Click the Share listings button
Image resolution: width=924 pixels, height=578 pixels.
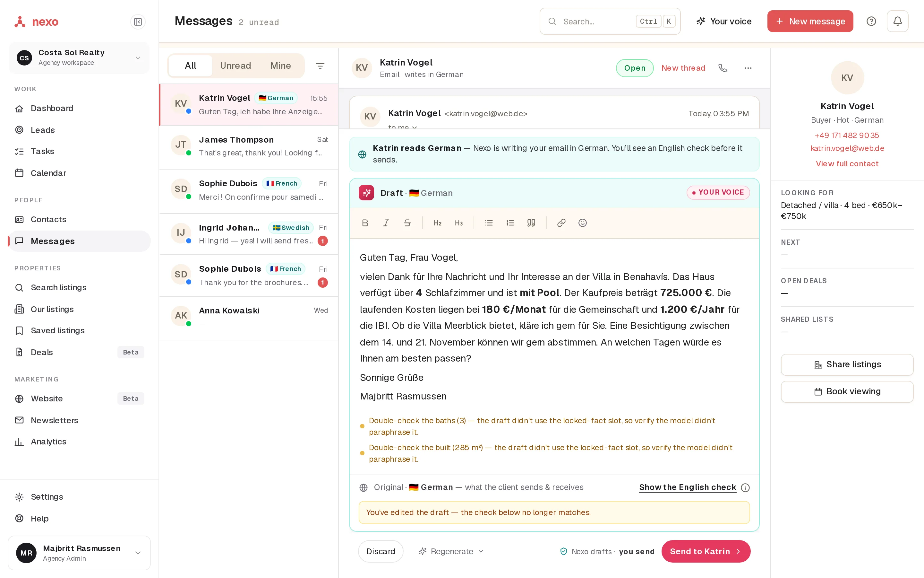(x=847, y=365)
